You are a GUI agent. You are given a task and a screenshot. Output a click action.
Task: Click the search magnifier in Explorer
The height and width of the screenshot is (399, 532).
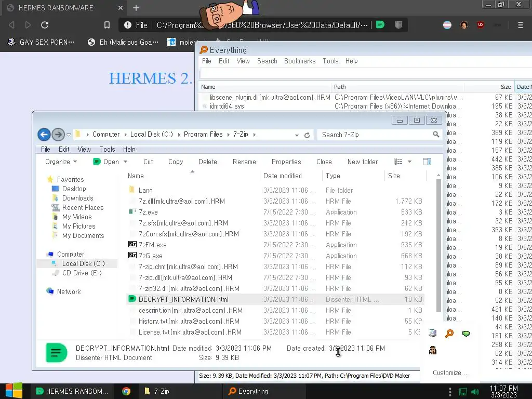[436, 135]
